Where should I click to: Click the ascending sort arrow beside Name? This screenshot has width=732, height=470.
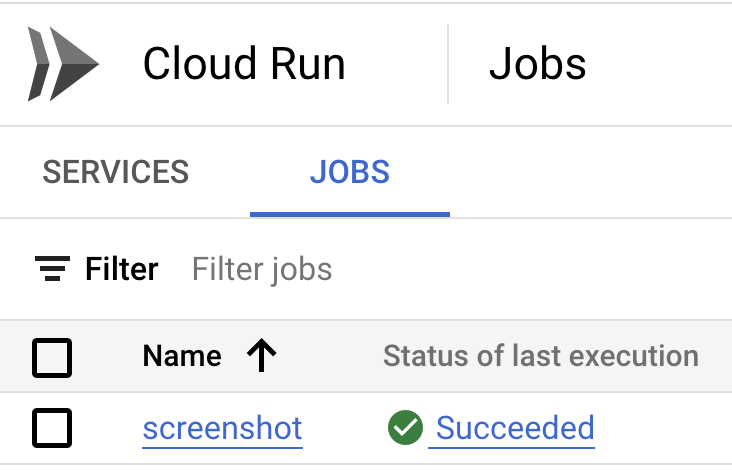pyautogui.click(x=261, y=356)
